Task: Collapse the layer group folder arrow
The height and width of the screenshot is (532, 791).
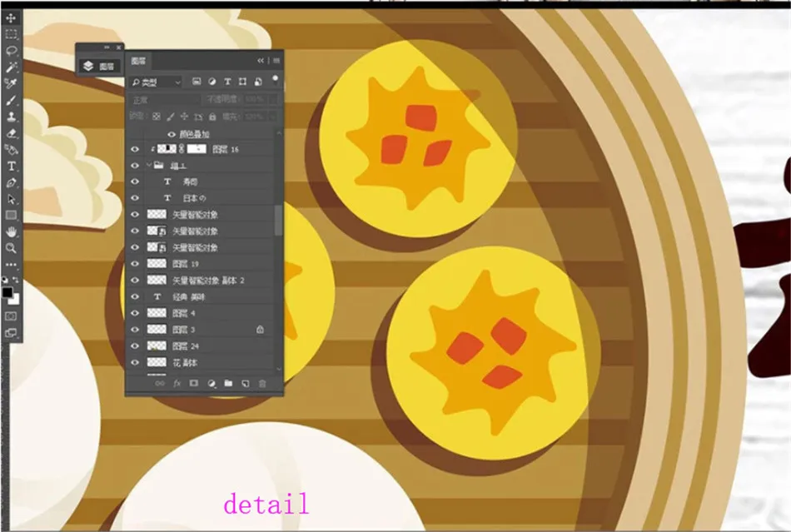Action: 149,165
